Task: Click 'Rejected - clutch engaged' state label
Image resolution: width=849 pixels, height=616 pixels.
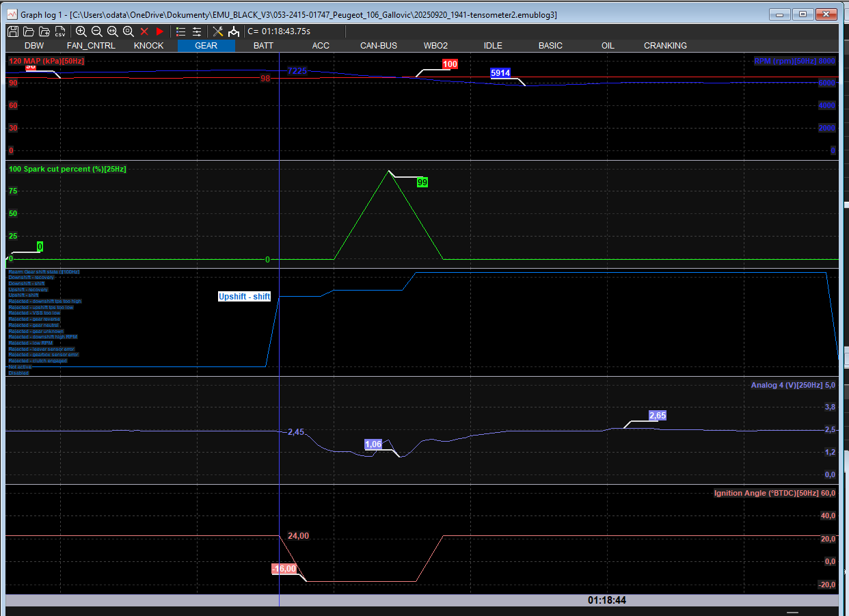Action: pyautogui.click(x=38, y=361)
